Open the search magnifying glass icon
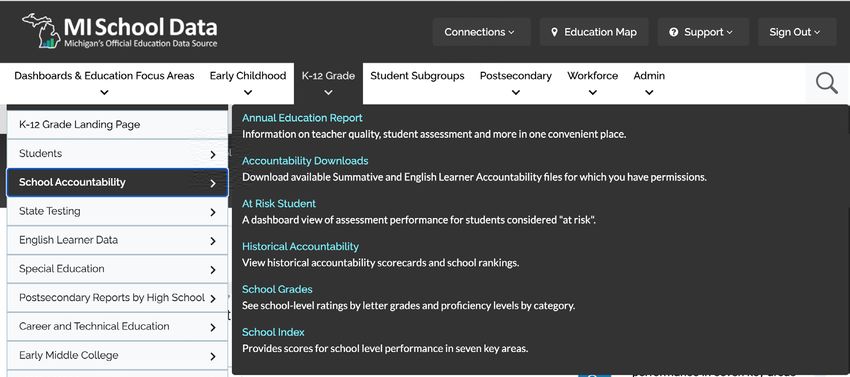This screenshot has height=377, width=850. (826, 84)
